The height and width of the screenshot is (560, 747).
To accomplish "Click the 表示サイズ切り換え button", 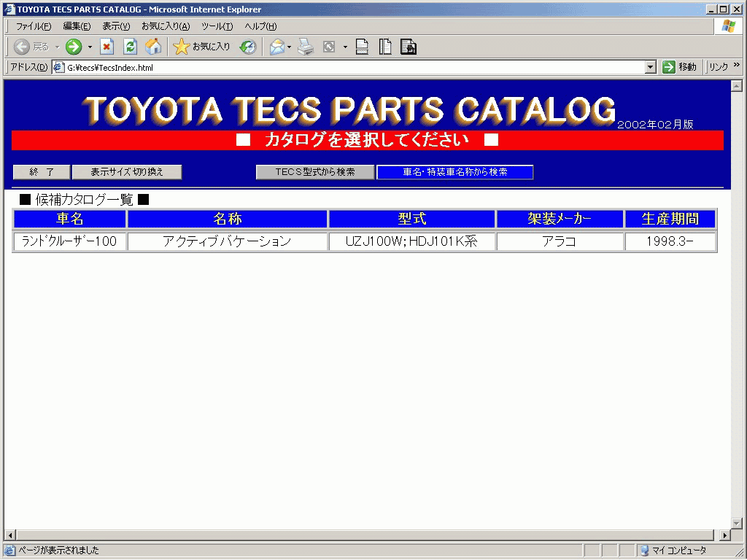I will (x=127, y=172).
